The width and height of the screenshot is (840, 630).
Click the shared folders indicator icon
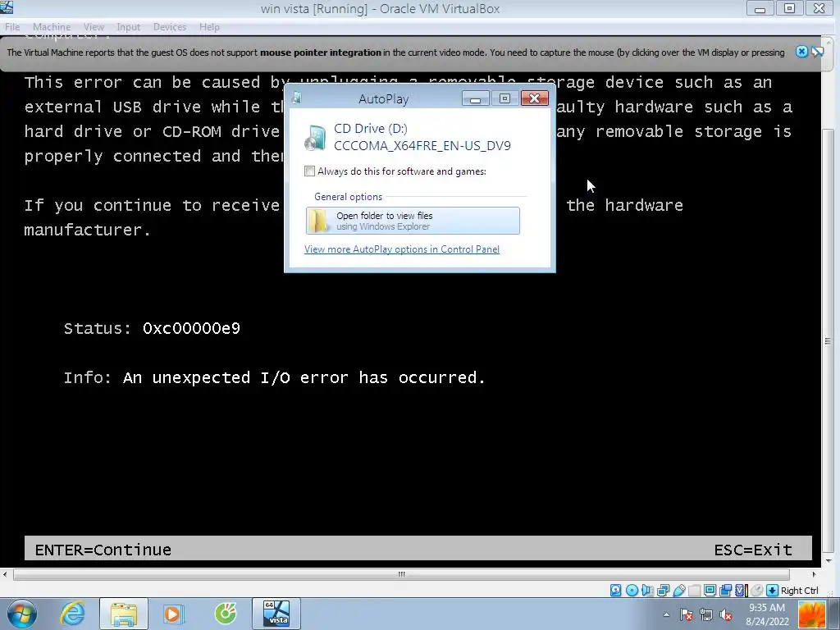click(x=694, y=591)
